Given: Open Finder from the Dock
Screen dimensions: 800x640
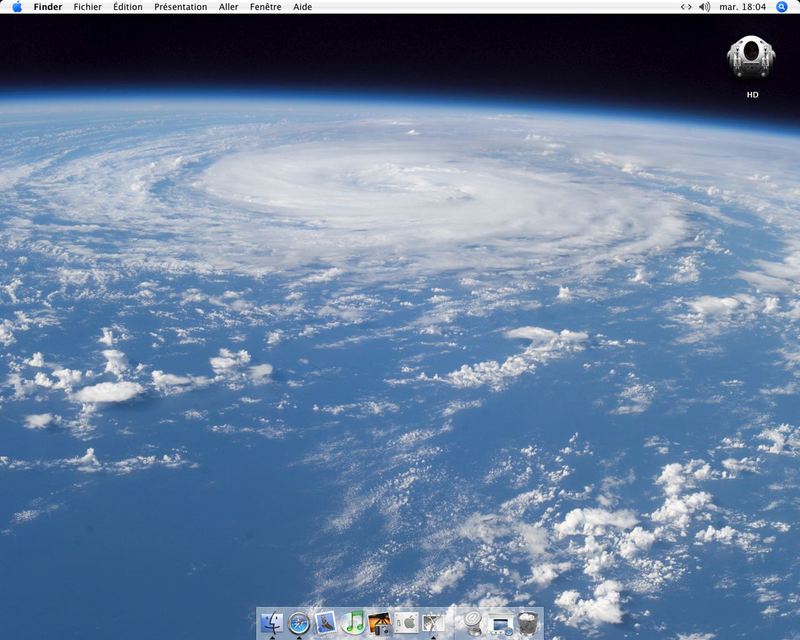Looking at the screenshot, I should [272, 623].
